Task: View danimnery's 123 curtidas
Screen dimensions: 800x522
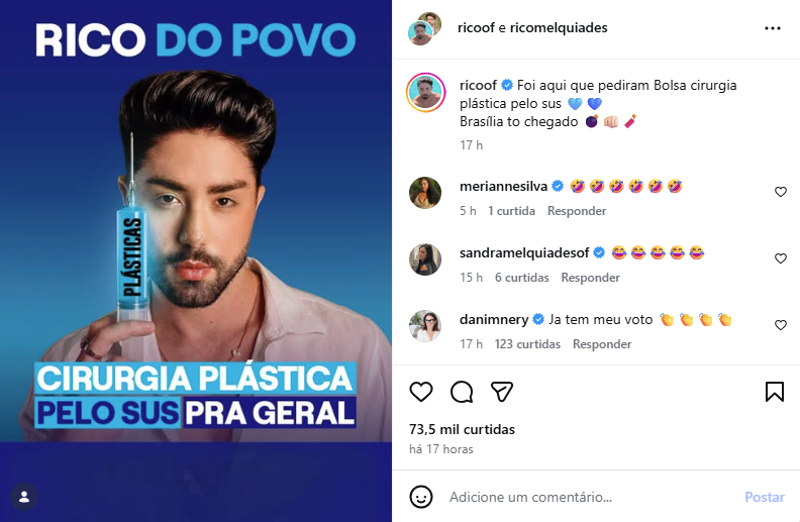Action: tap(528, 344)
